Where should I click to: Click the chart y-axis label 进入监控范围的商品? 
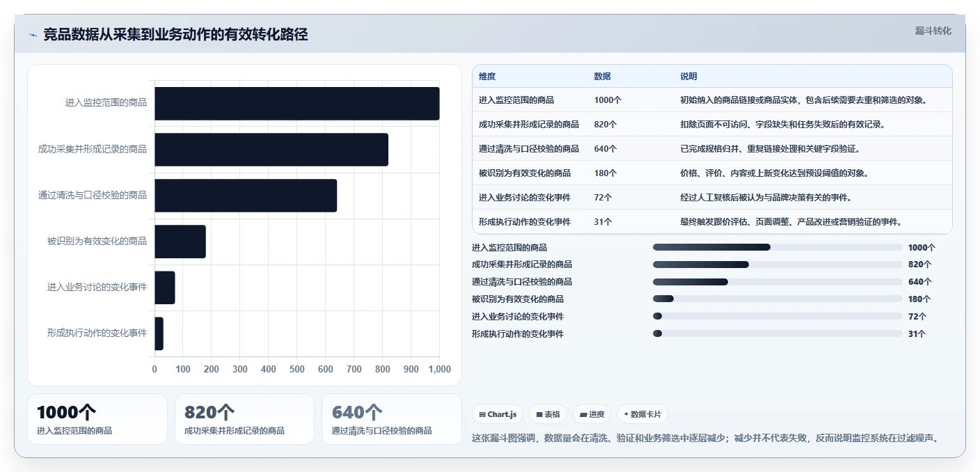(106, 103)
